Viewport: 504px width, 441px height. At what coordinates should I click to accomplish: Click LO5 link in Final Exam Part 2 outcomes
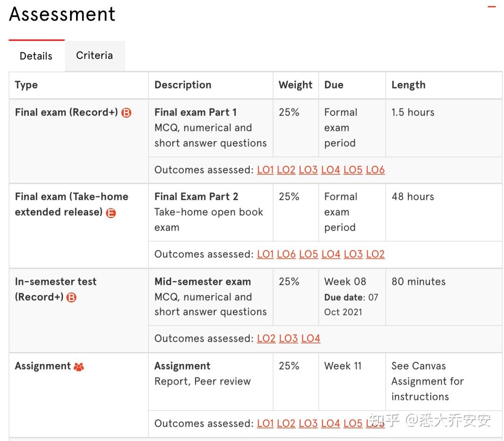click(x=308, y=255)
